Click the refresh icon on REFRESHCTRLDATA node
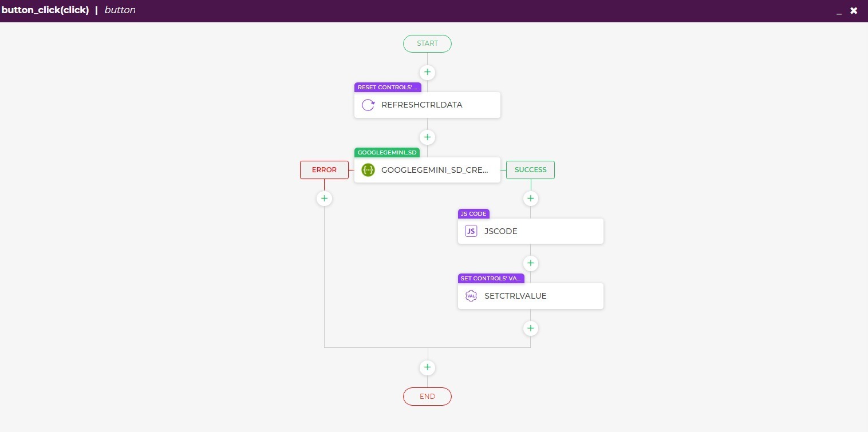This screenshot has width=868, height=432. [x=368, y=105]
